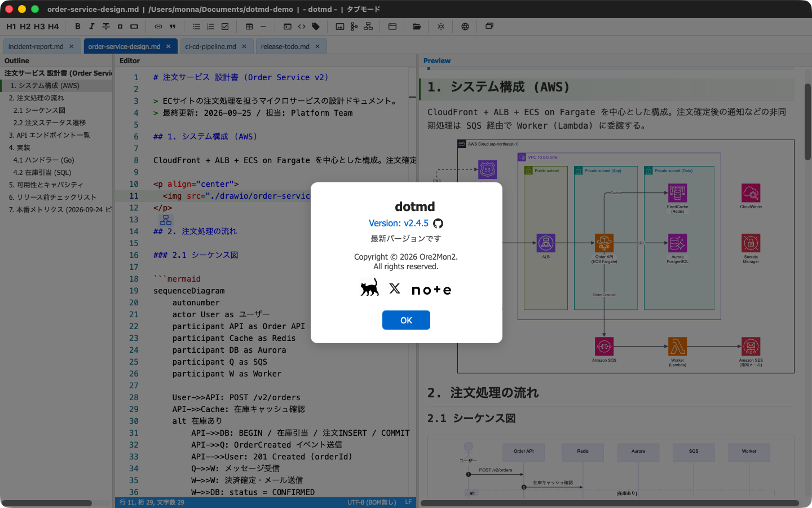
Task: Insert hyperlink using chain icon
Action: pyautogui.click(x=158, y=27)
